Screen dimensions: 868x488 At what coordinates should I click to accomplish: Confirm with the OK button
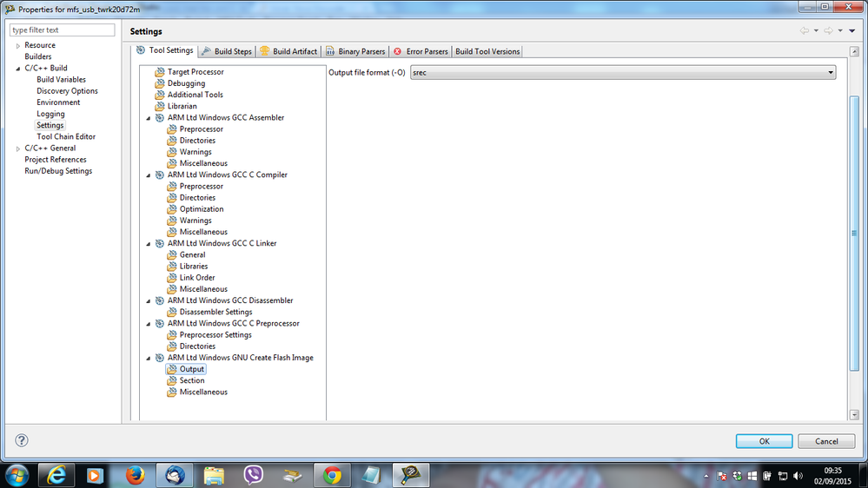[x=764, y=441]
